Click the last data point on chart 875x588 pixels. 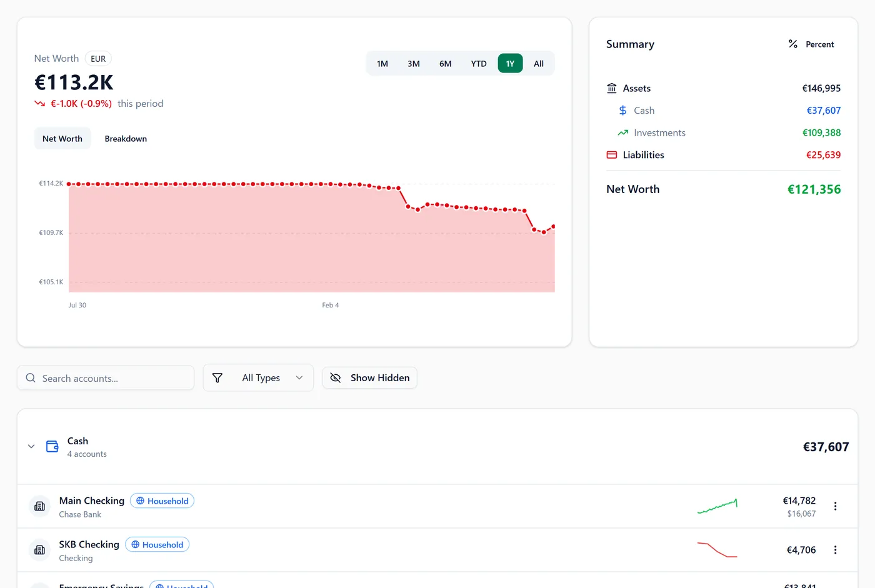(553, 226)
